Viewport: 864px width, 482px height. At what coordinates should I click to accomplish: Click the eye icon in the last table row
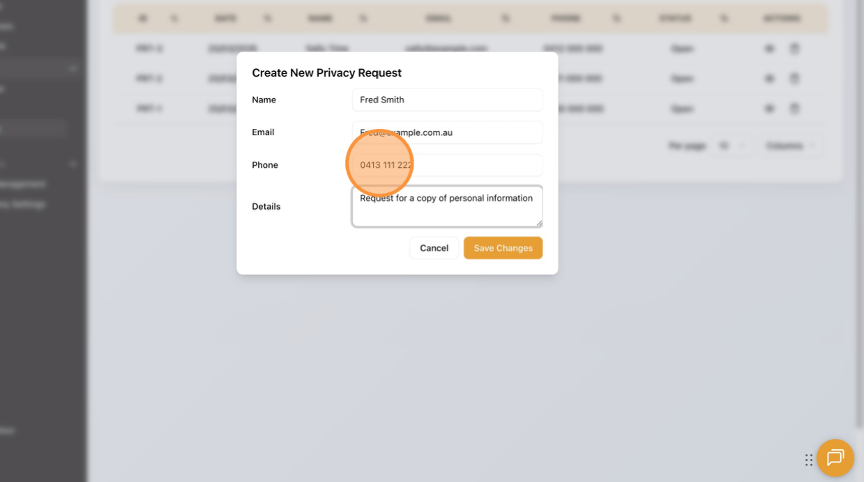(x=769, y=108)
